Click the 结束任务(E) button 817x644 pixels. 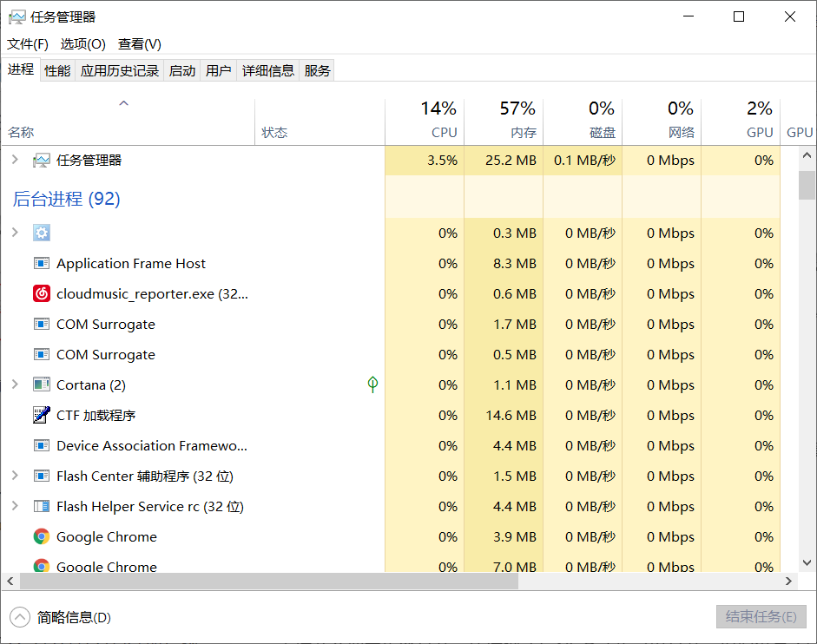[761, 617]
